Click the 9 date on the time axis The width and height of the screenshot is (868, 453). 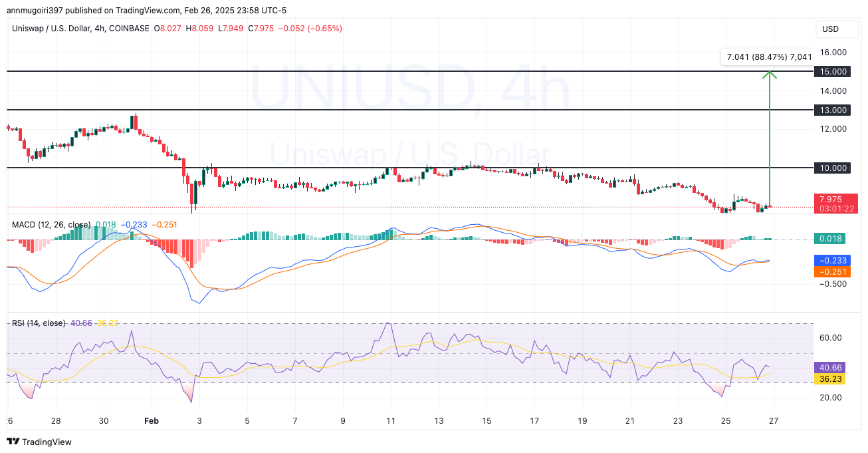343,420
